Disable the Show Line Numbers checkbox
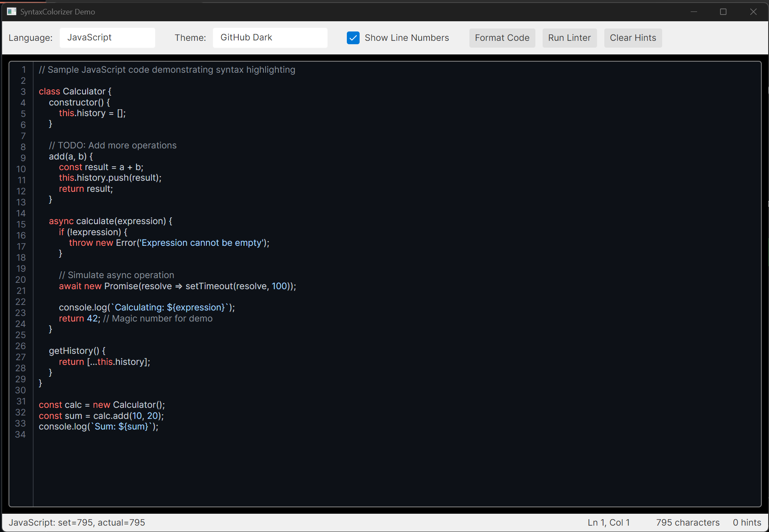The width and height of the screenshot is (769, 532). 353,38
